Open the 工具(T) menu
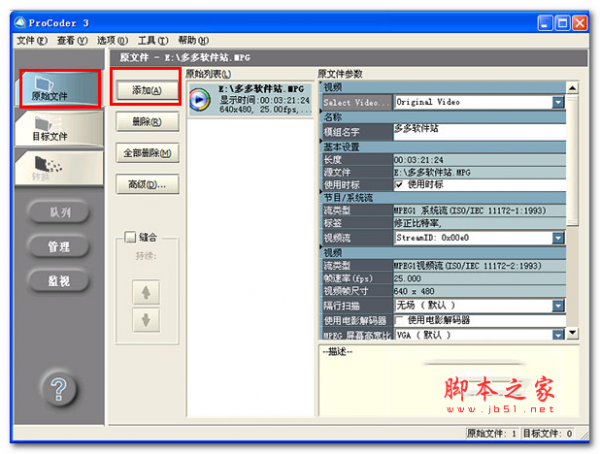The width and height of the screenshot is (600, 454). click(153, 40)
